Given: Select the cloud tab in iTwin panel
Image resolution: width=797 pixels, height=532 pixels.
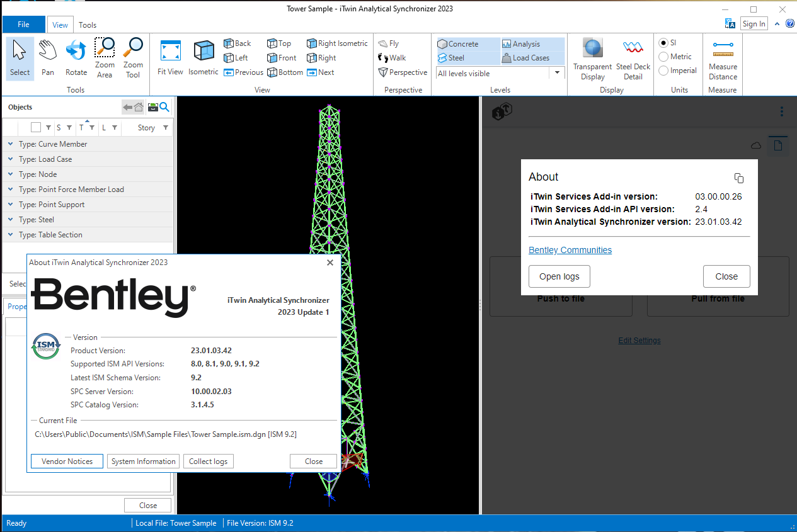Looking at the screenshot, I should (756, 145).
